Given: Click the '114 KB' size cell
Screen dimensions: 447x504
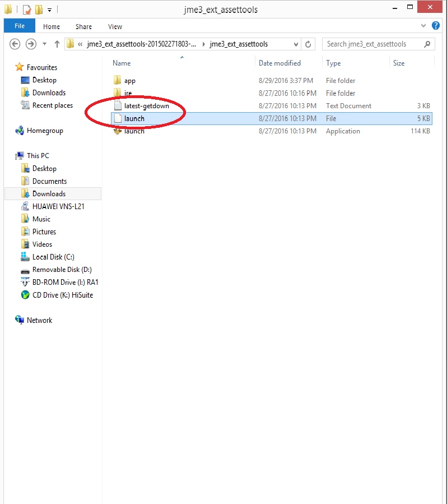Looking at the screenshot, I should click(x=420, y=131).
